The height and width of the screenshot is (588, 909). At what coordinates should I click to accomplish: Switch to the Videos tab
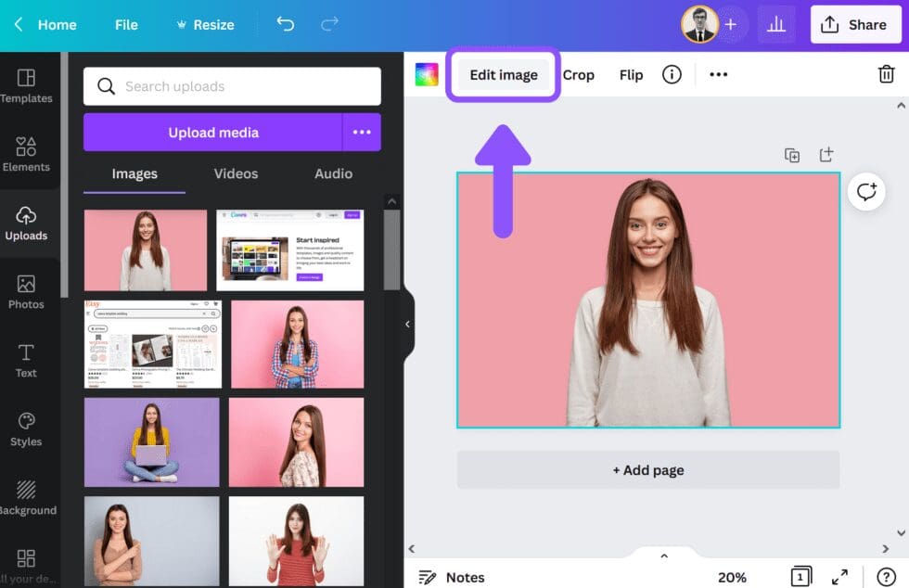pos(236,173)
